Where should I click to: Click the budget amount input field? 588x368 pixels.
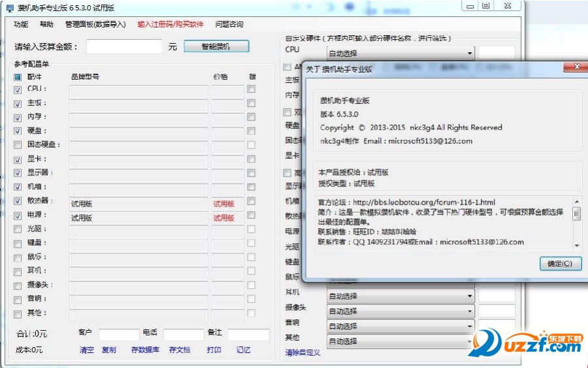123,46
